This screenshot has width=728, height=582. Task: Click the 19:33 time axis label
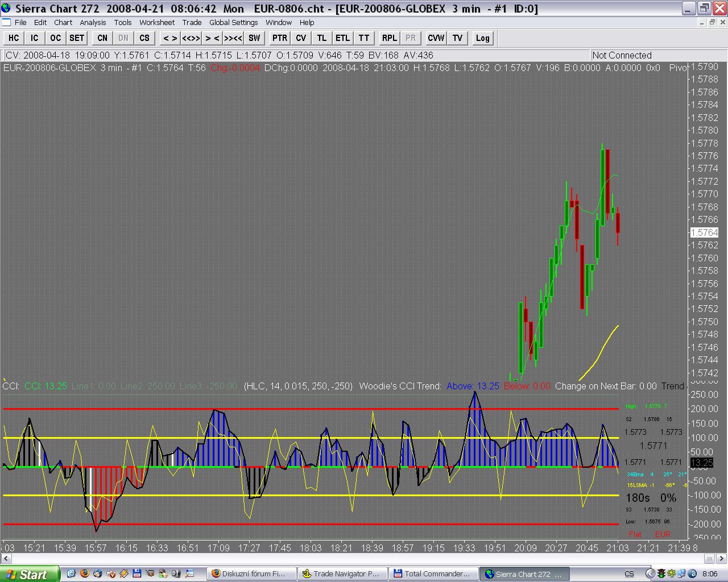[464, 548]
